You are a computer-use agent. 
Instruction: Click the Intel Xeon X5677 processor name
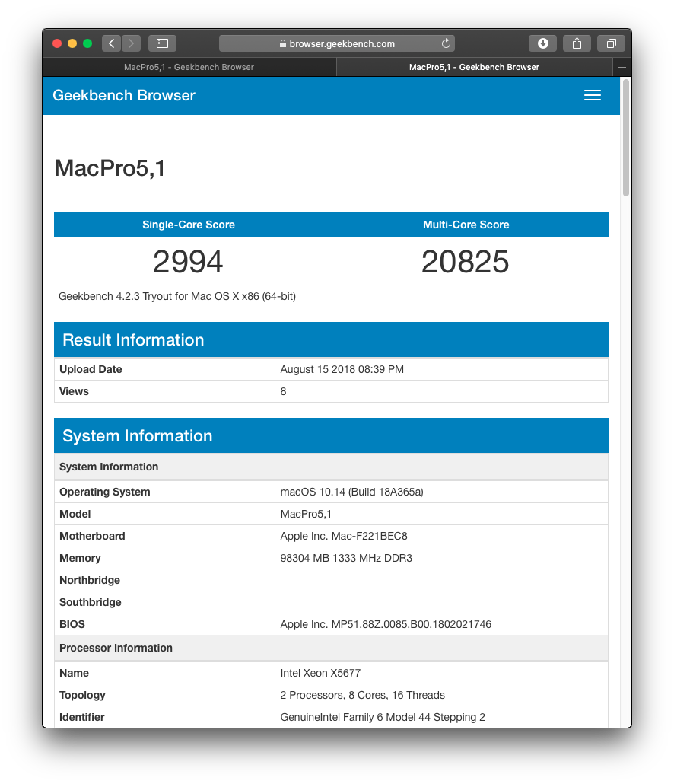tap(320, 673)
